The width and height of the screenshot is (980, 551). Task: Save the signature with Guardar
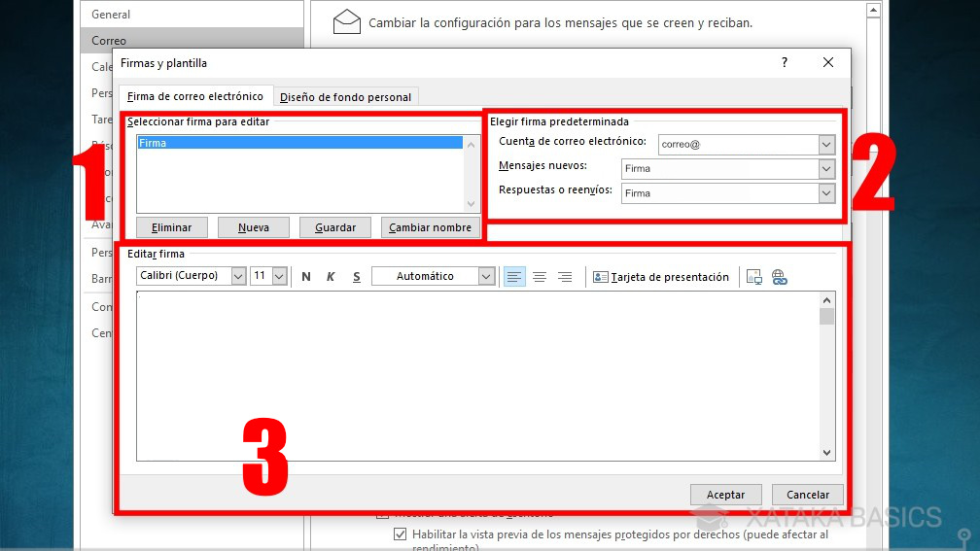coord(335,227)
